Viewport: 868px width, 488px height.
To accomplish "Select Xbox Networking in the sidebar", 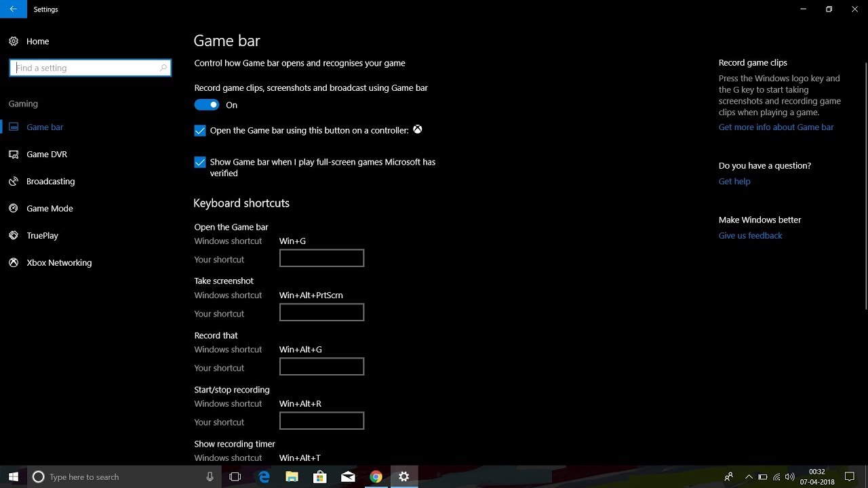I will [59, 262].
